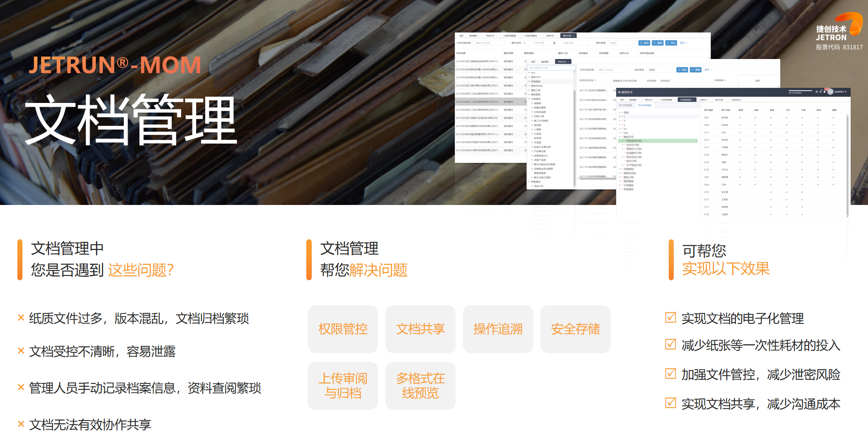Click the 文档共享 feature card
Screen dimensions: 868x447
[421, 329]
